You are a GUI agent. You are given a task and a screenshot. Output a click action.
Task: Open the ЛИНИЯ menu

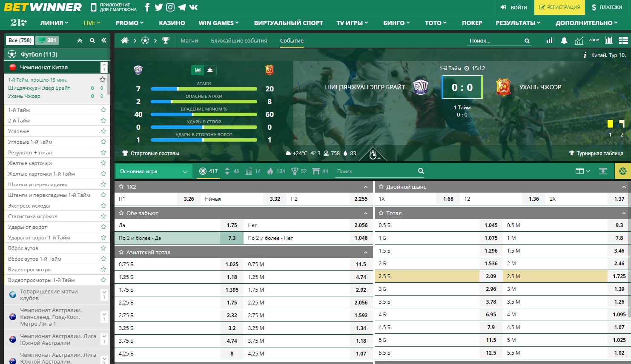click(x=54, y=23)
